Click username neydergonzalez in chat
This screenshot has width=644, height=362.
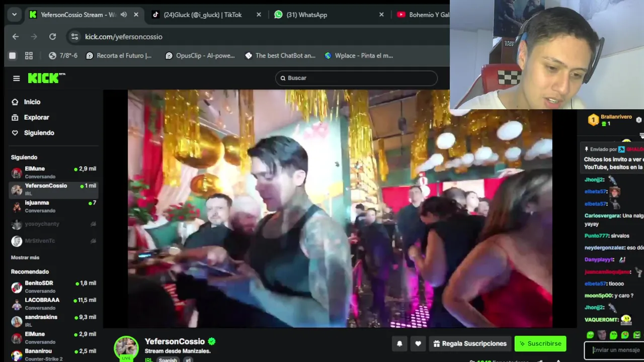point(604,248)
